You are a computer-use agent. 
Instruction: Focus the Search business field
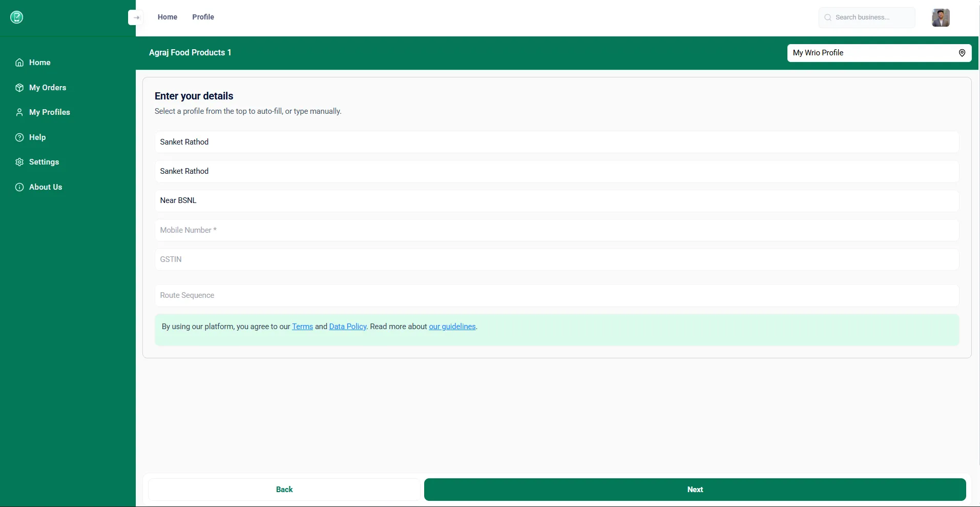867,17
